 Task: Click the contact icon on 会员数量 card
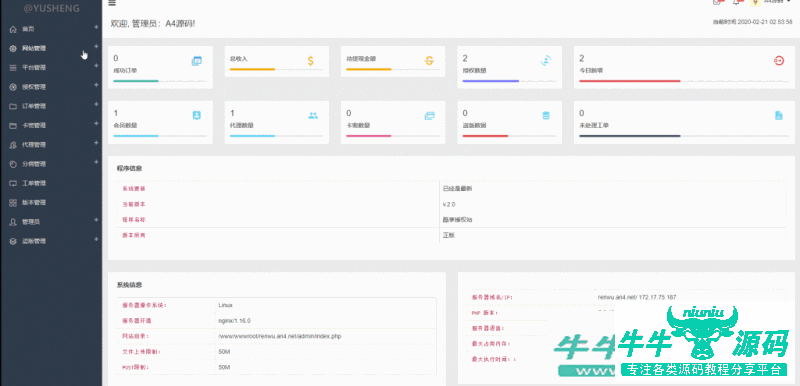[x=196, y=115]
